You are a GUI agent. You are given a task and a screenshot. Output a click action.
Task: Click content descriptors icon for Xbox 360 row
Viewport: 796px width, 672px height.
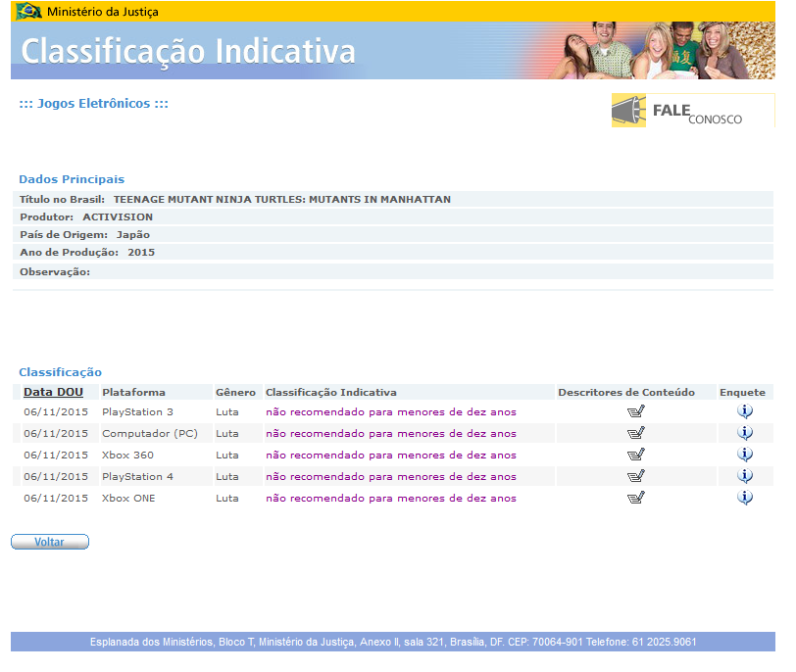point(635,455)
